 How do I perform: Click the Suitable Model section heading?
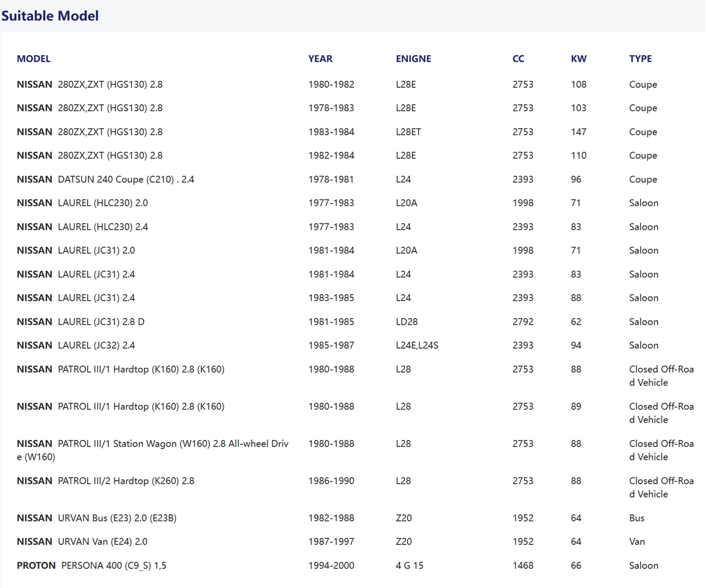(x=50, y=16)
